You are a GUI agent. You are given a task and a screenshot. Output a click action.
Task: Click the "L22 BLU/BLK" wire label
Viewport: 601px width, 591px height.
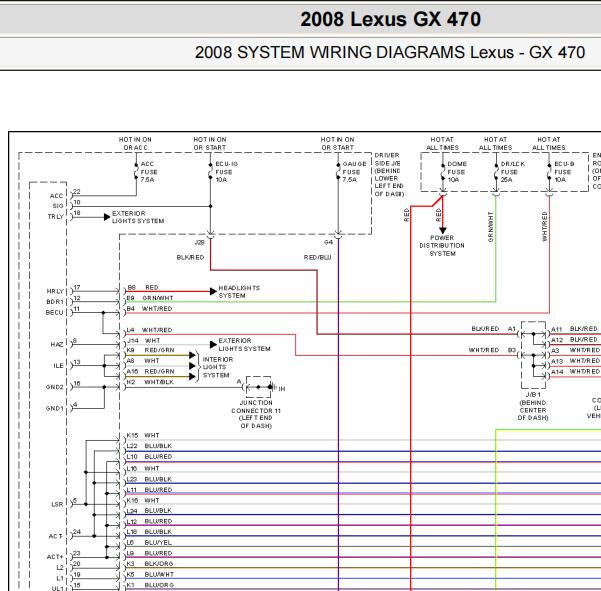[149, 446]
